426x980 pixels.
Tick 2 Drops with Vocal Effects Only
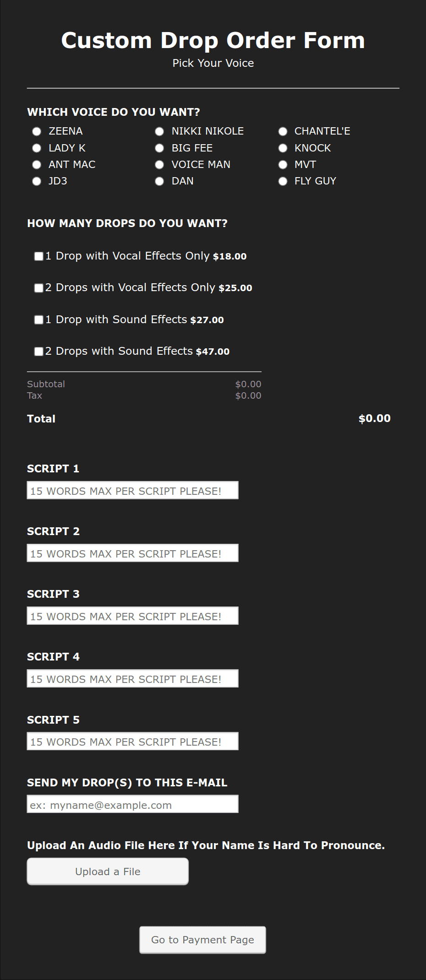click(39, 288)
